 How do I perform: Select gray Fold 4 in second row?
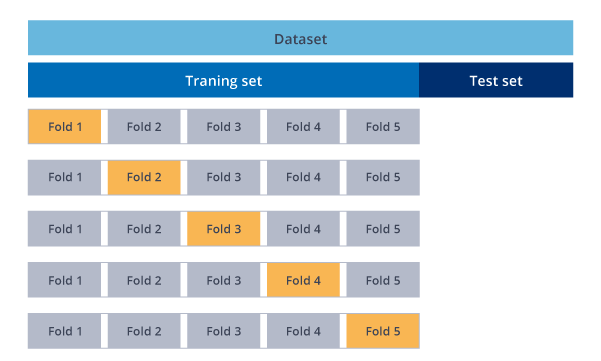coord(303,177)
